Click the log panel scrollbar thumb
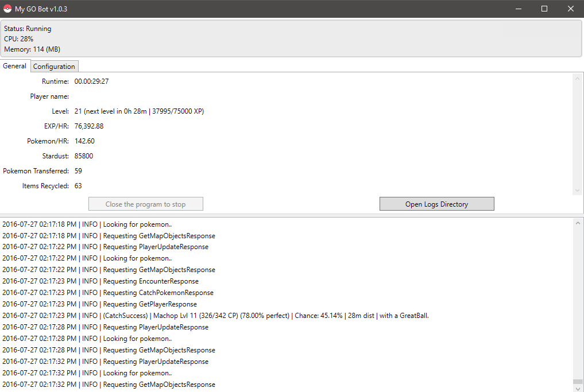Screen dimensions: 584x392 point(578,381)
